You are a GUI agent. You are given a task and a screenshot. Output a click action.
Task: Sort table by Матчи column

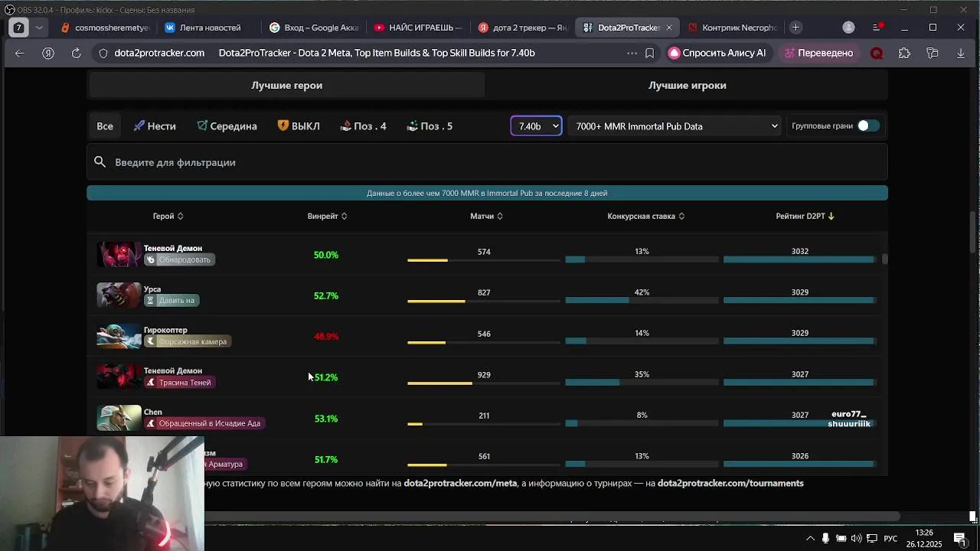486,216
